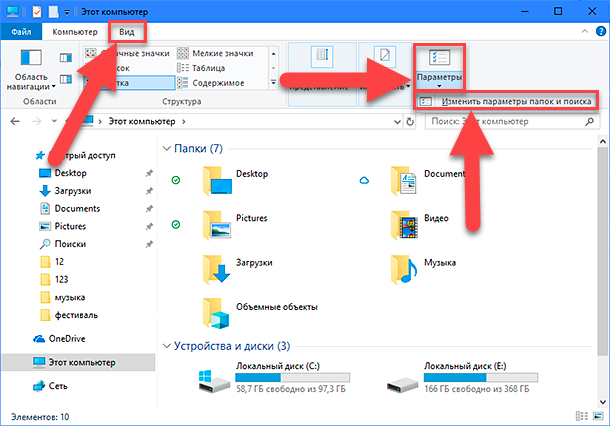The image size is (610, 426).
Task: Open folder 12 in sidebar
Action: click(x=59, y=262)
